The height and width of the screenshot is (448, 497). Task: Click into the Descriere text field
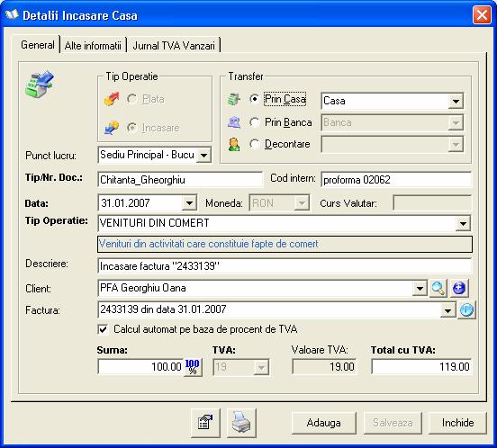pos(285,266)
